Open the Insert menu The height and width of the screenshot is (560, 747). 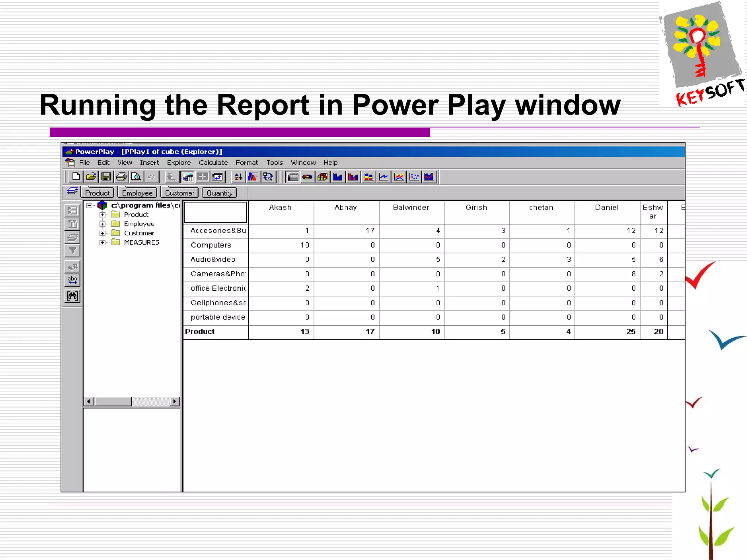pyautogui.click(x=150, y=163)
